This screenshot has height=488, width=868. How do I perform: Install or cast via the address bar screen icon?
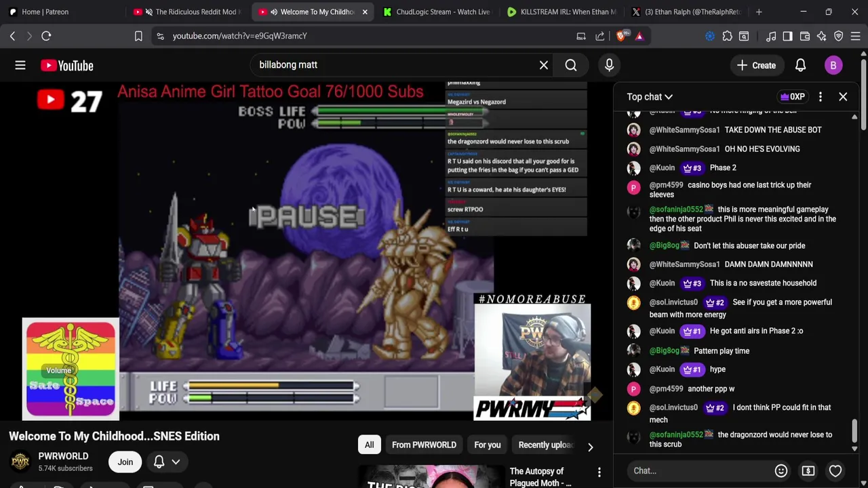click(581, 36)
